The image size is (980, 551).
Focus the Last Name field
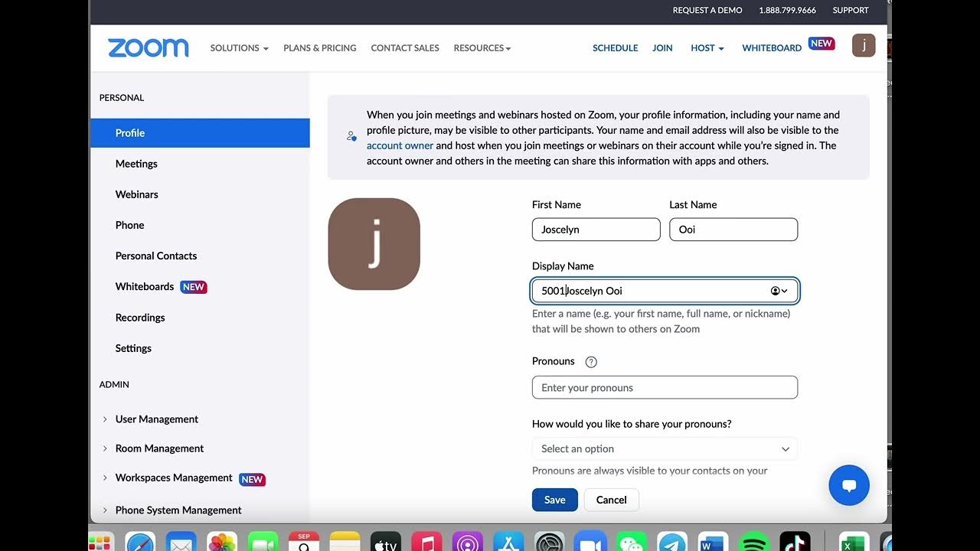[733, 230]
